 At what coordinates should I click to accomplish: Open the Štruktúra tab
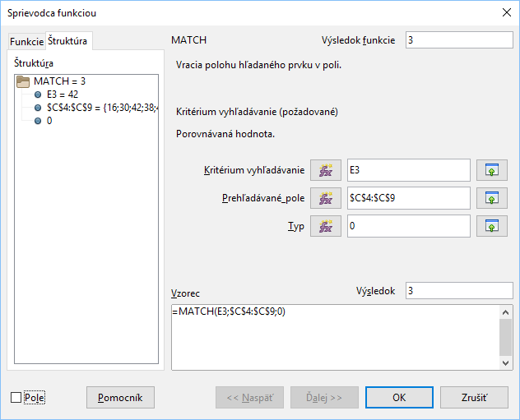click(68, 41)
